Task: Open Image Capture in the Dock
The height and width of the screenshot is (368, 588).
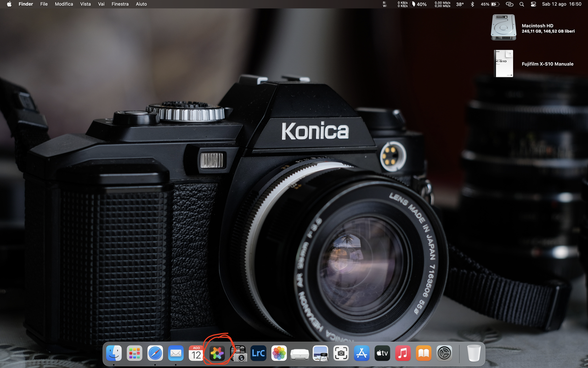Action: 238,353
